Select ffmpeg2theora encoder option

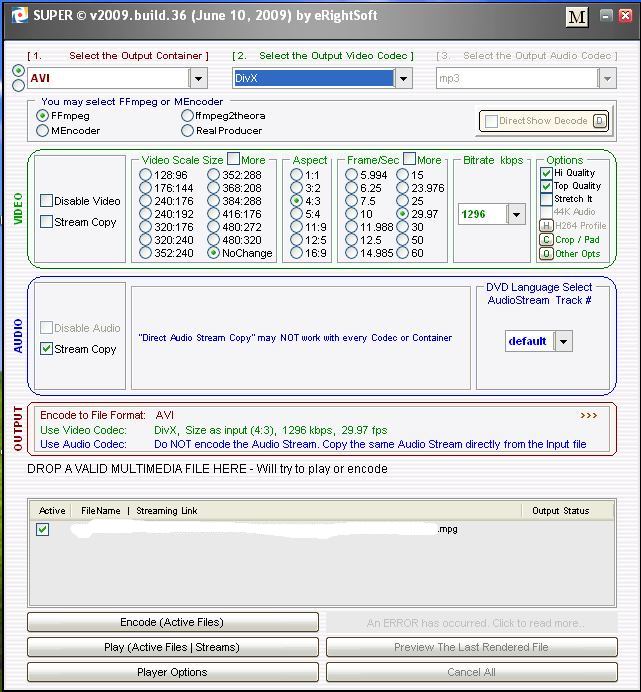click(x=187, y=116)
